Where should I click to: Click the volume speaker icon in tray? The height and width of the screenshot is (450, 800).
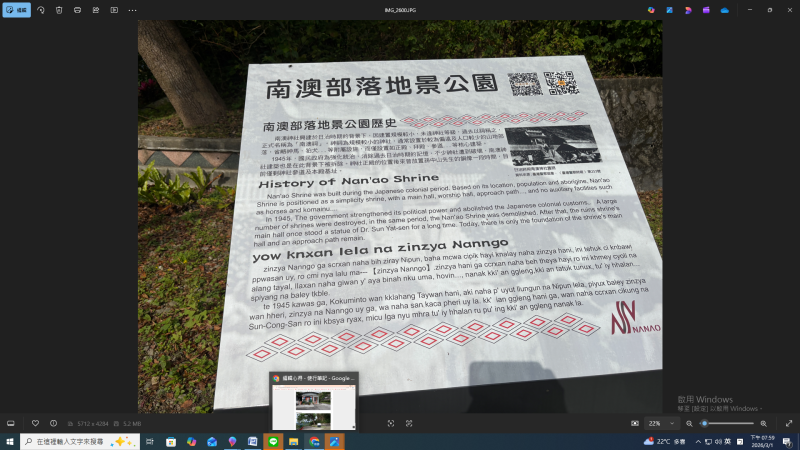coord(718,442)
